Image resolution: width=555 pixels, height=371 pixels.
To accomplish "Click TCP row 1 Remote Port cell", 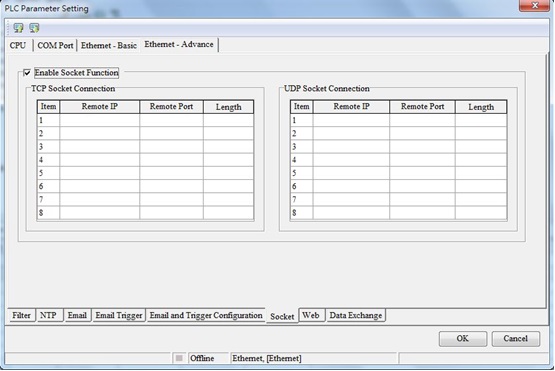I will pyautogui.click(x=172, y=120).
